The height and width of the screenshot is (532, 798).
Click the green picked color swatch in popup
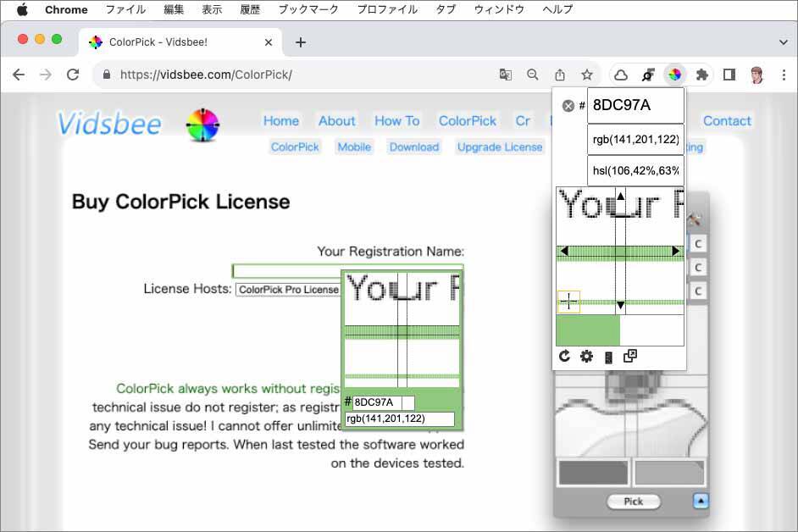588,330
